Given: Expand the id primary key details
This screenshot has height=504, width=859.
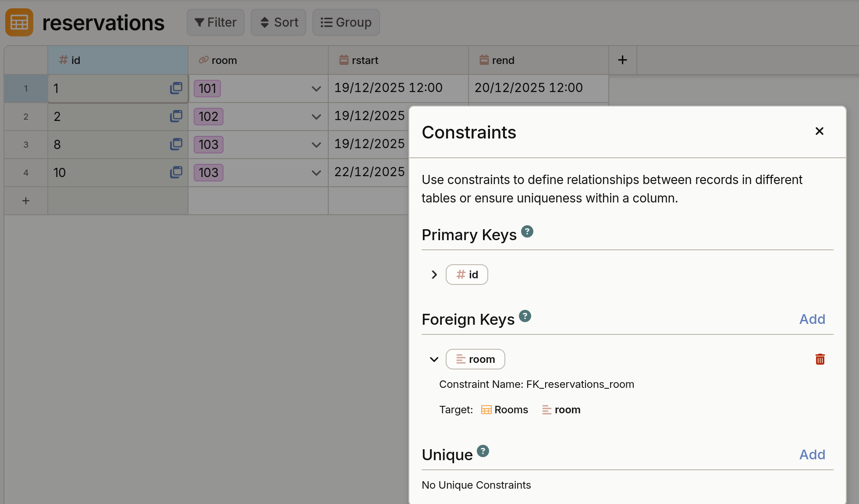Looking at the screenshot, I should (434, 275).
